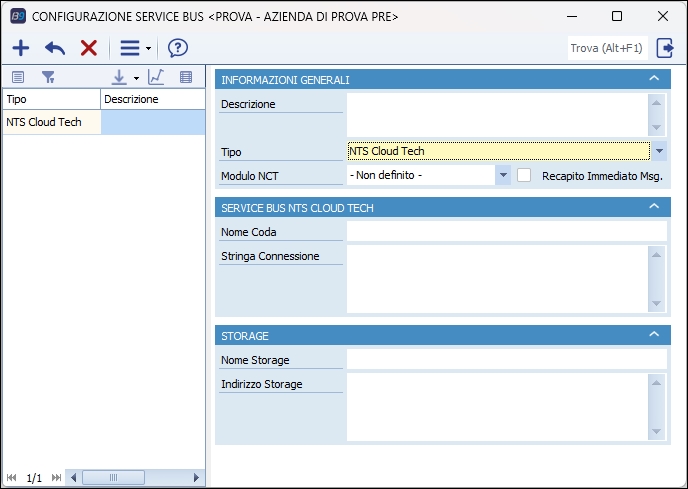Click the Undo arrow icon in toolbar
The image size is (688, 489).
[x=55, y=48]
